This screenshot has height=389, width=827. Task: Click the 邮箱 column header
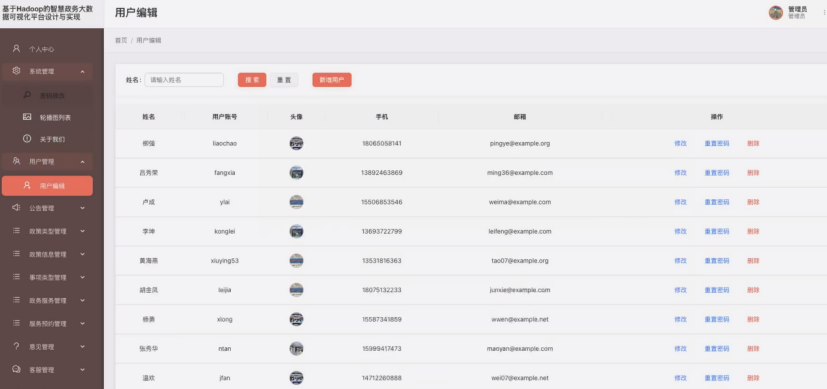tap(520, 117)
